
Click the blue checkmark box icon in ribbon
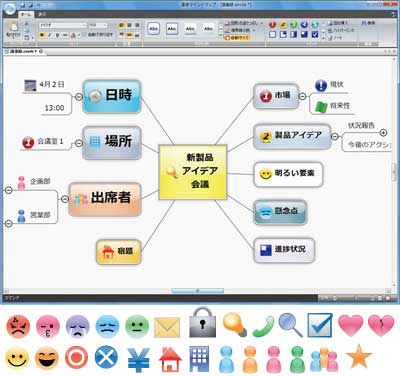pyautogui.click(x=315, y=34)
